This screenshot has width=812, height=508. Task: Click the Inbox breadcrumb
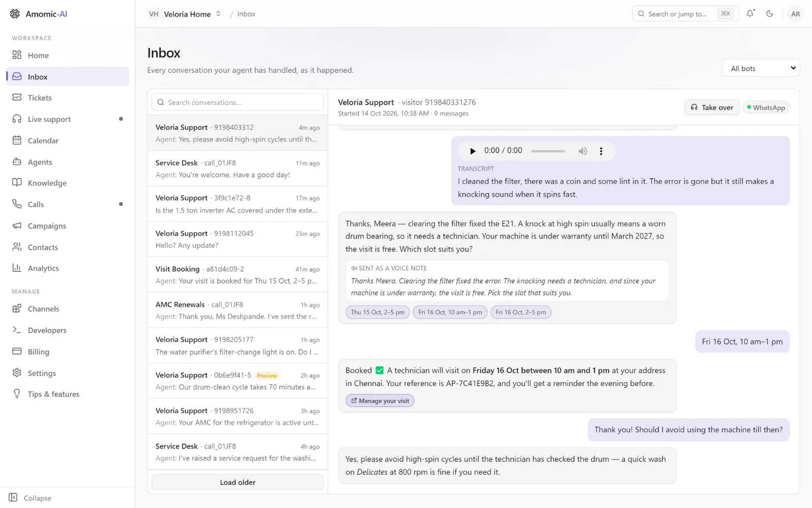click(x=246, y=14)
